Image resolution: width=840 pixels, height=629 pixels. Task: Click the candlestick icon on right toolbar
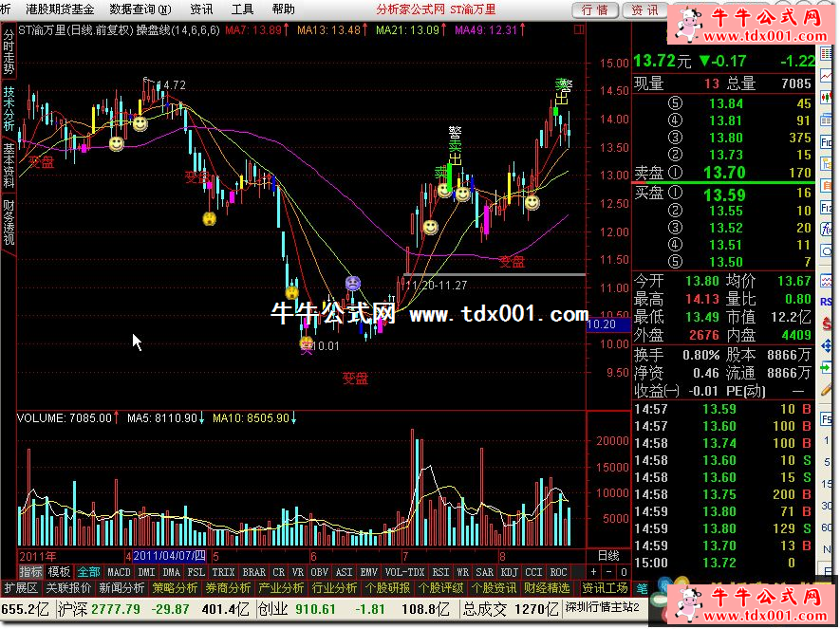click(827, 99)
